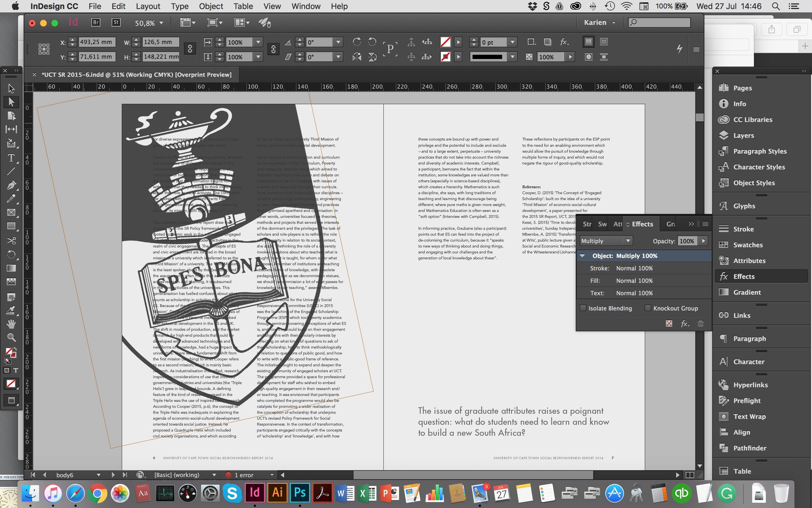Open rotation angle dropdown arrow
Screen dimensions: 812x508
(339, 42)
